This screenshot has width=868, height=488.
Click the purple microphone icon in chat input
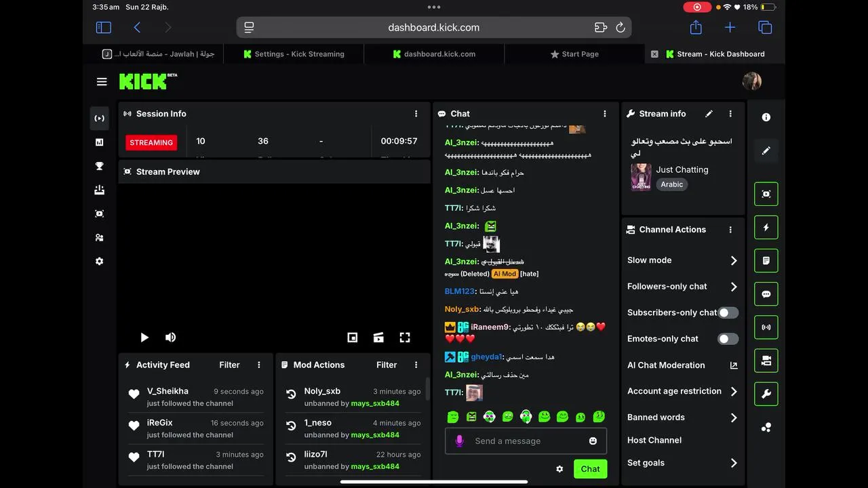click(459, 441)
